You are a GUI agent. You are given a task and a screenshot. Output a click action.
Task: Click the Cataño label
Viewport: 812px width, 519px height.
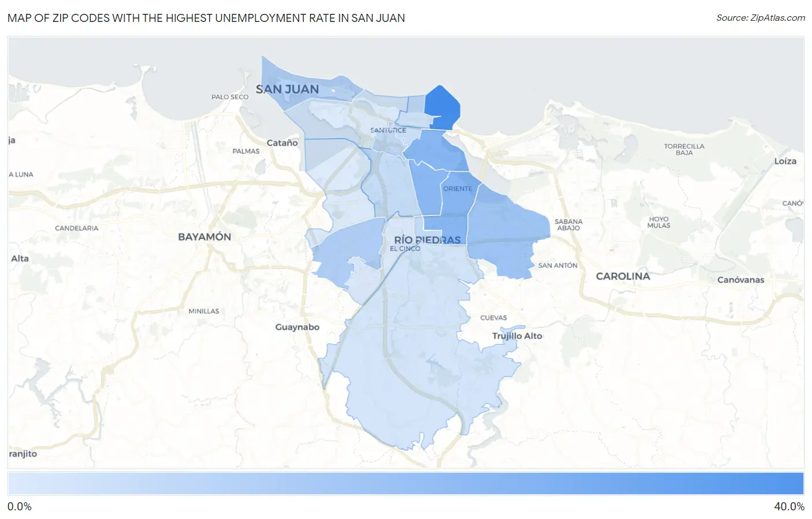282,143
